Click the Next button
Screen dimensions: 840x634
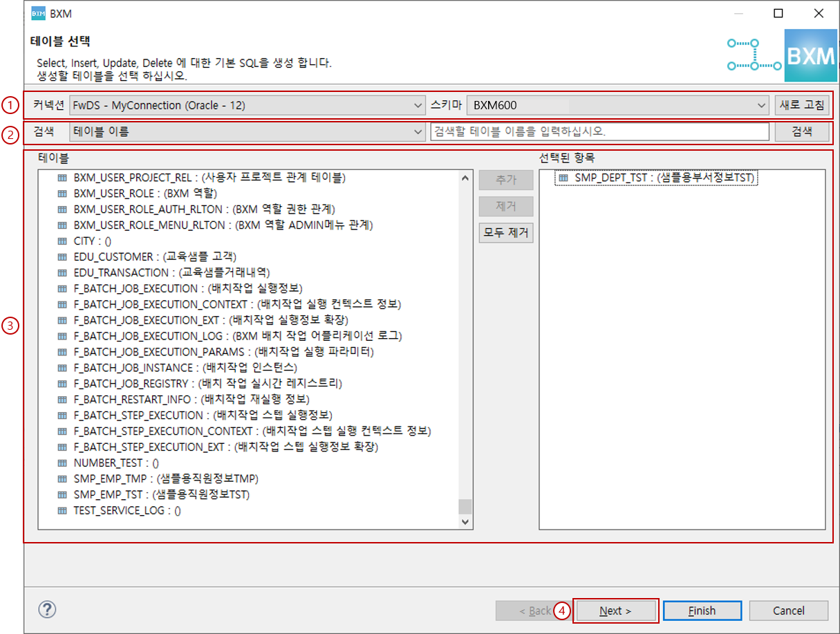pos(615,610)
